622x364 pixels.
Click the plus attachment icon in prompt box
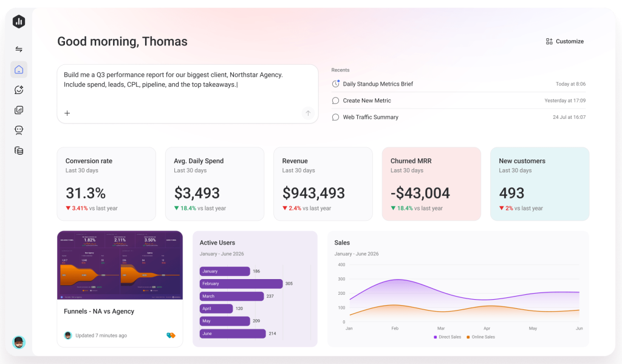click(67, 113)
